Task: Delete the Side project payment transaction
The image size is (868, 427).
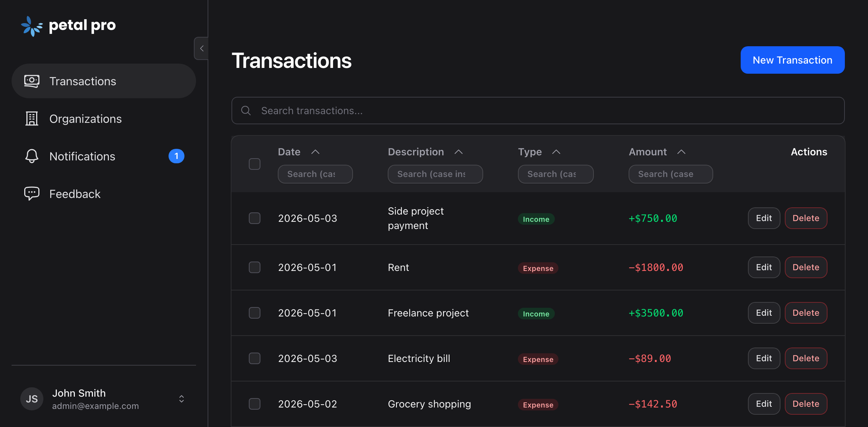Action: (806, 218)
